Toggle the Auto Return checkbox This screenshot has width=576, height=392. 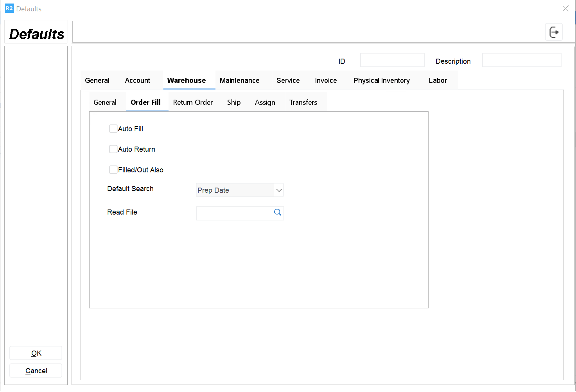point(113,149)
